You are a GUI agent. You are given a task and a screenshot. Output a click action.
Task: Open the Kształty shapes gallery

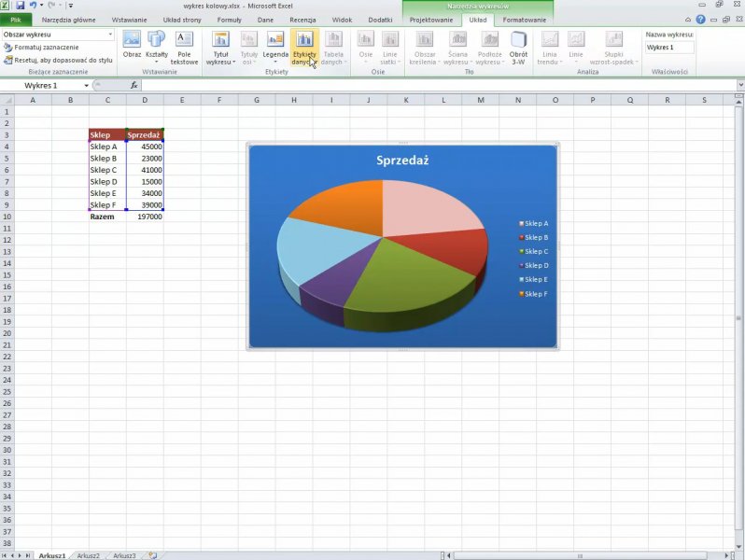coord(157,47)
